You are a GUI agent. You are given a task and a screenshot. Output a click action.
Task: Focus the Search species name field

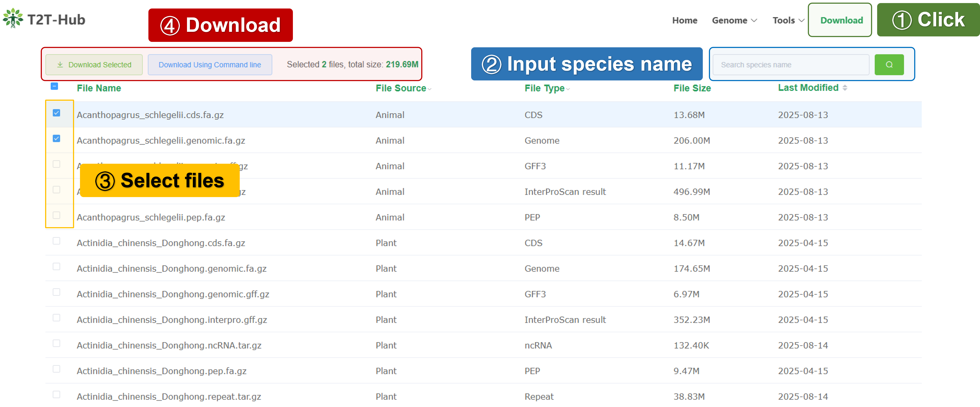(791, 65)
